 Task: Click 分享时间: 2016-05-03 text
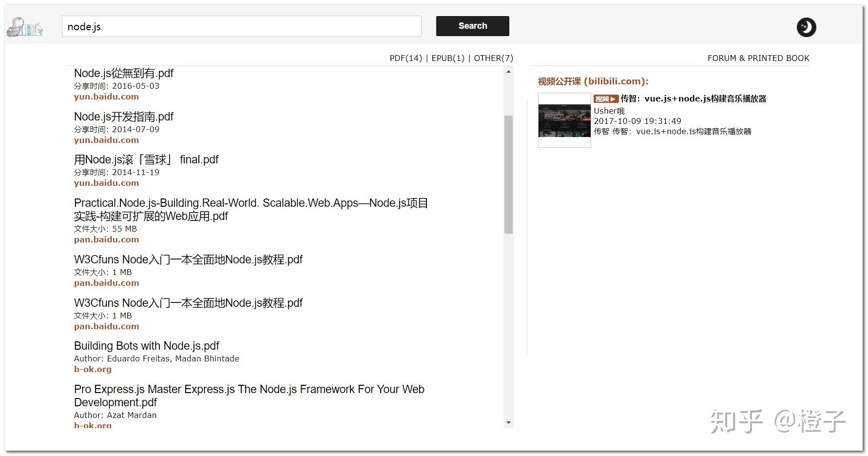[x=116, y=86]
